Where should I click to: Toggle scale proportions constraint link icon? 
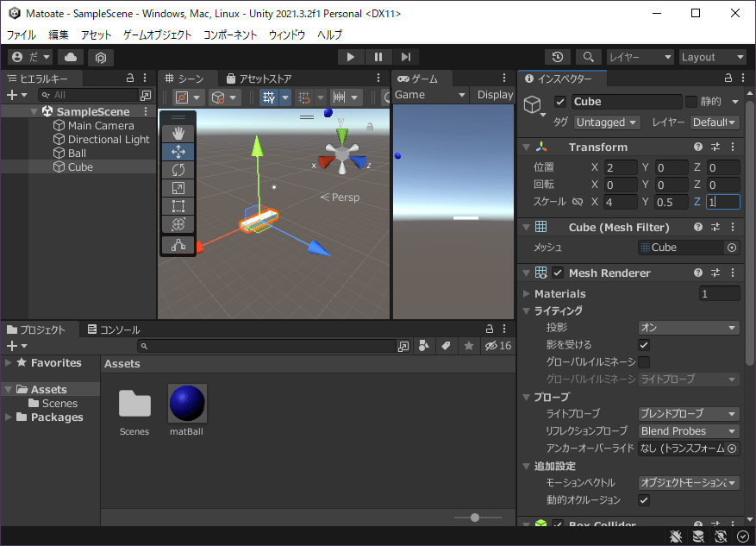[577, 202]
